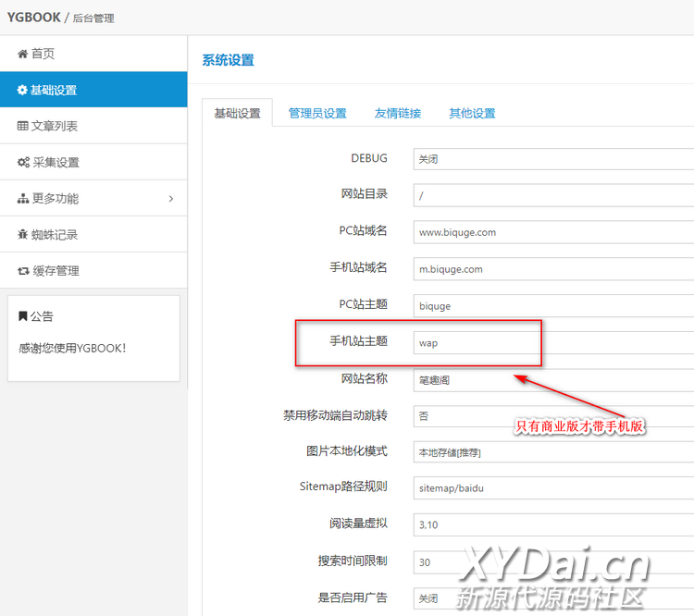The image size is (694, 616).
Task: Click the YGBOOK brand link
Action: coord(33,18)
